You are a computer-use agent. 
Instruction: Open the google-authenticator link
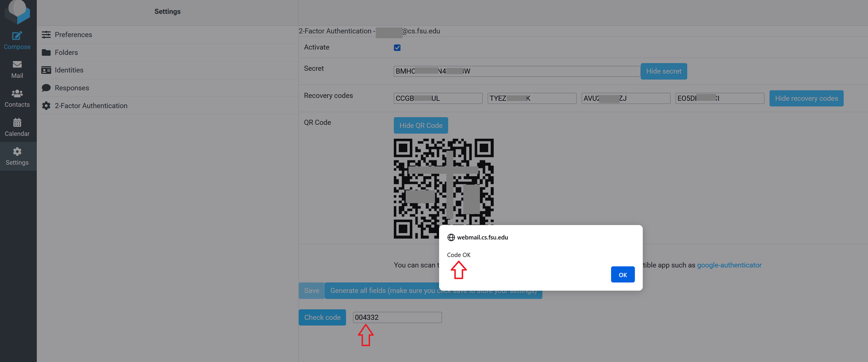[729, 265]
